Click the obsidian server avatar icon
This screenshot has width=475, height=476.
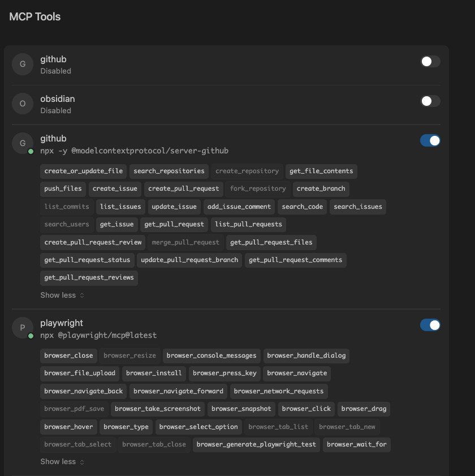23,104
